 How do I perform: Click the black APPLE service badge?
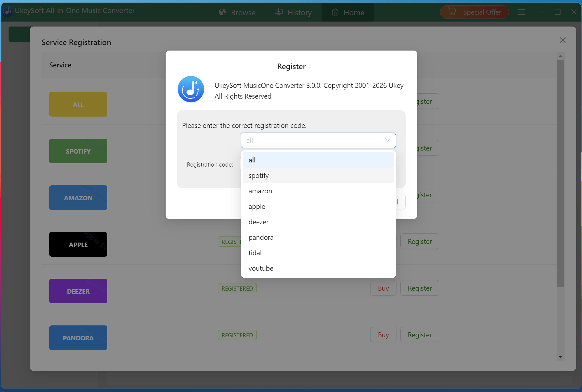[x=78, y=244]
